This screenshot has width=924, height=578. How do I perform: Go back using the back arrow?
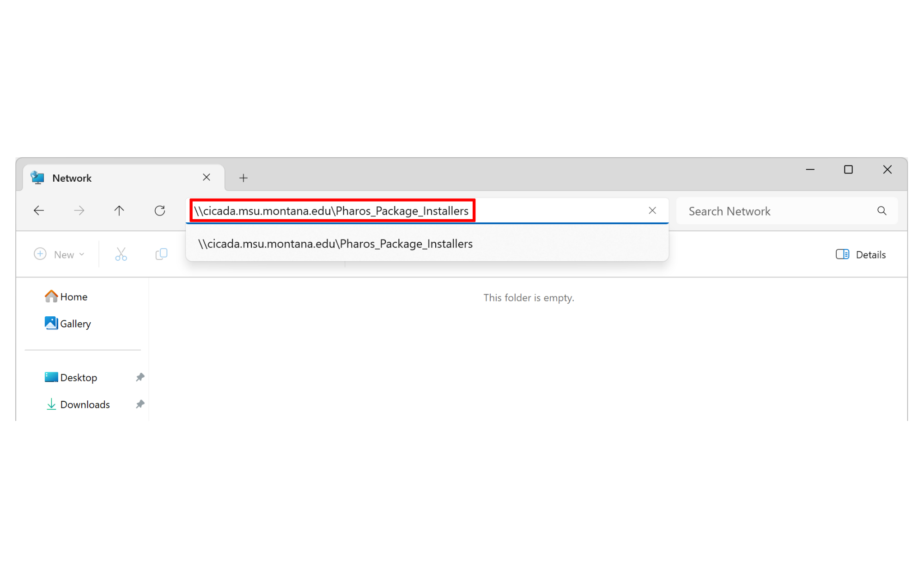(x=39, y=211)
